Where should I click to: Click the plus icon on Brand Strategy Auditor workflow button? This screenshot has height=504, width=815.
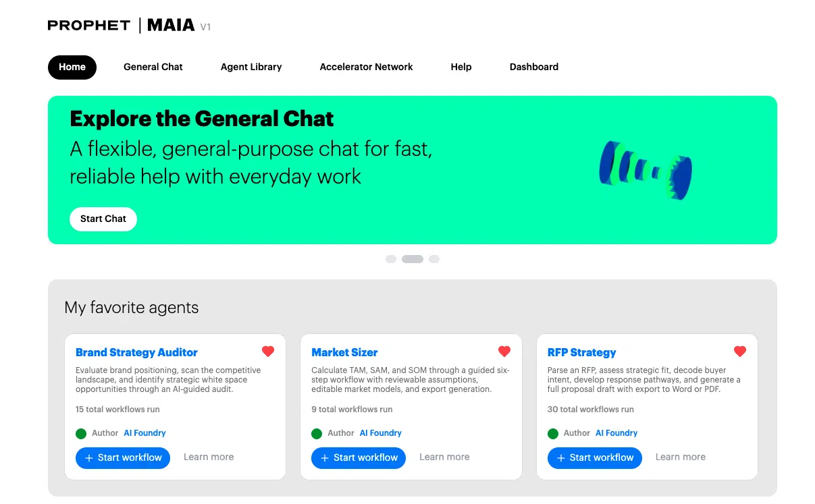[88, 457]
